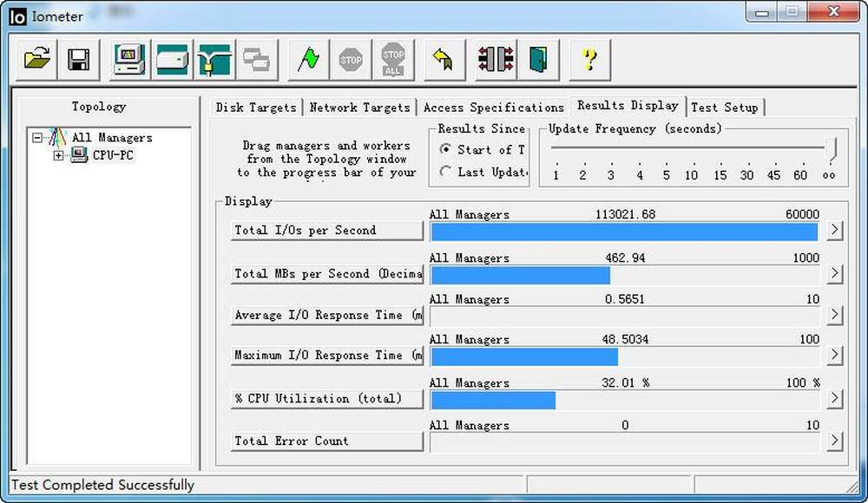
Task: Collapse the All Managers tree node
Action: pyautogui.click(x=37, y=137)
